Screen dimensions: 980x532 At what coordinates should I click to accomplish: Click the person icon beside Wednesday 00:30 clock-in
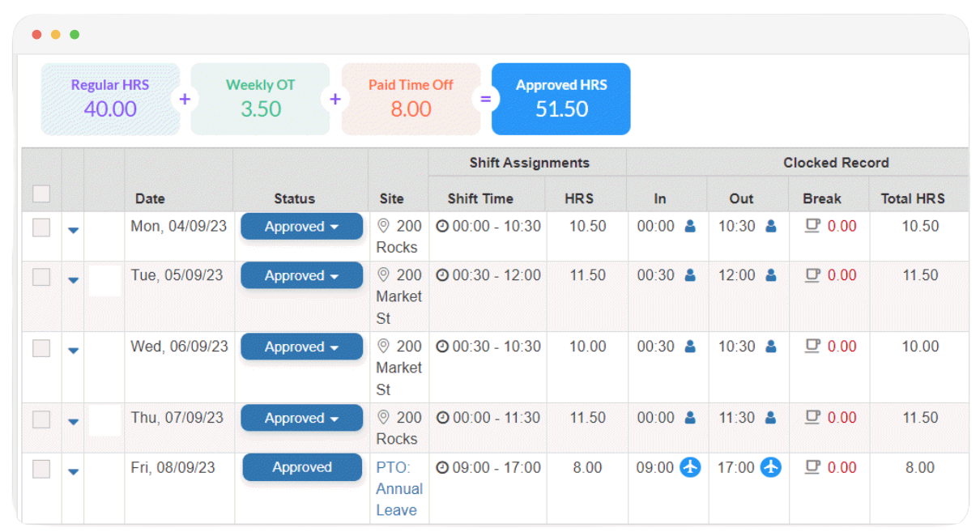tap(690, 347)
